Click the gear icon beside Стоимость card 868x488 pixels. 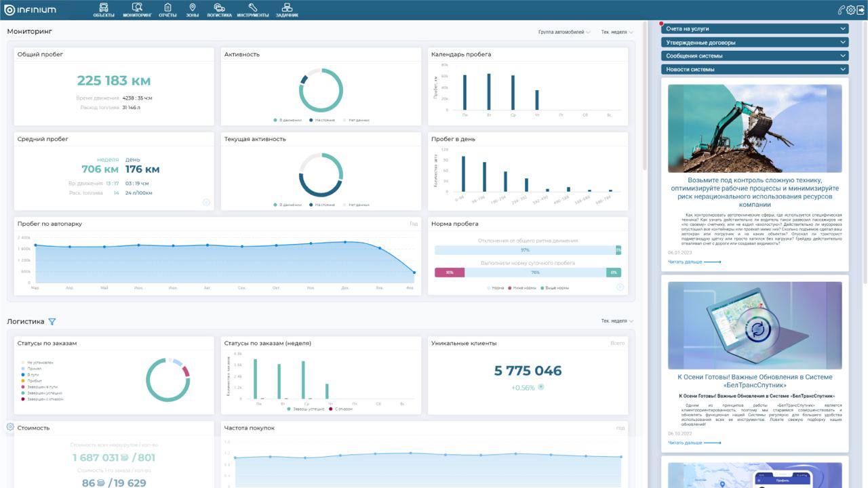pyautogui.click(x=10, y=427)
